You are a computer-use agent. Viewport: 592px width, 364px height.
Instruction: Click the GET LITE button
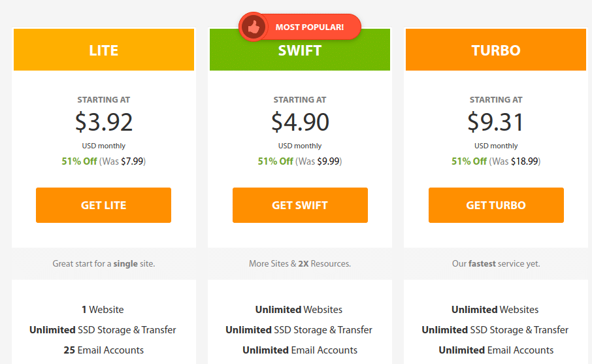(x=103, y=205)
